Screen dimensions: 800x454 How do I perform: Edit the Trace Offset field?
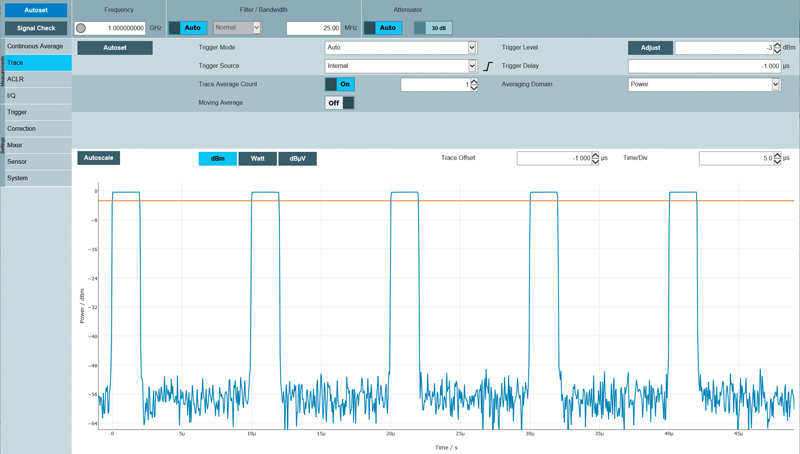(x=554, y=158)
